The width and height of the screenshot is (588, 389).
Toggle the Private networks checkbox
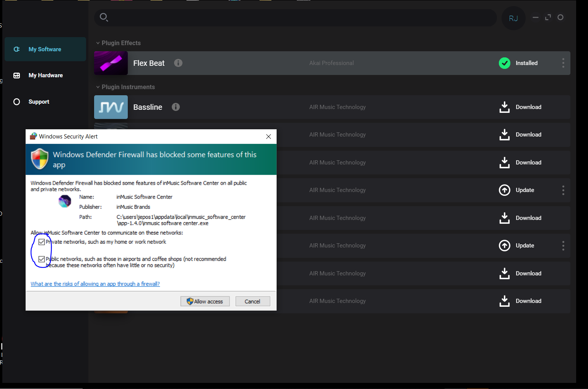(x=42, y=242)
